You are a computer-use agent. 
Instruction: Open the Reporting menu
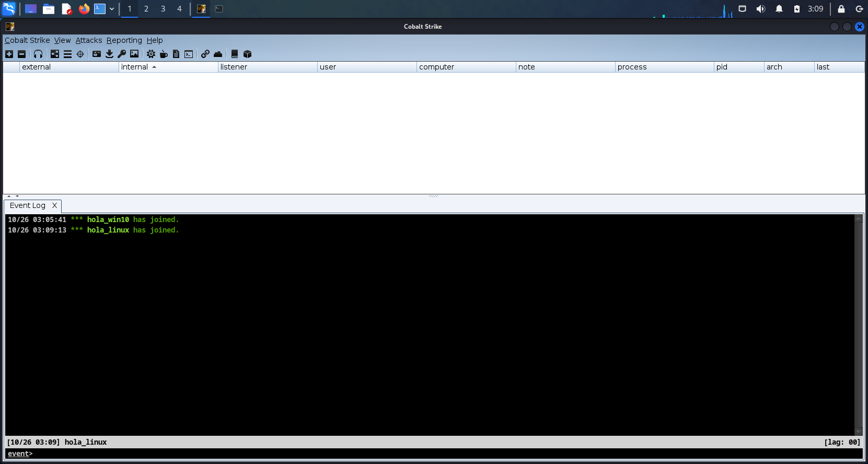124,40
